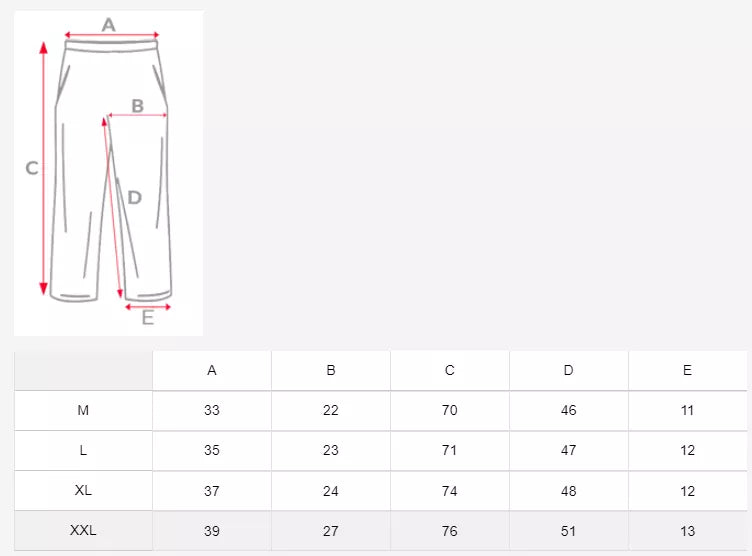
Task: Select the XL size row header
Action: coord(83,491)
